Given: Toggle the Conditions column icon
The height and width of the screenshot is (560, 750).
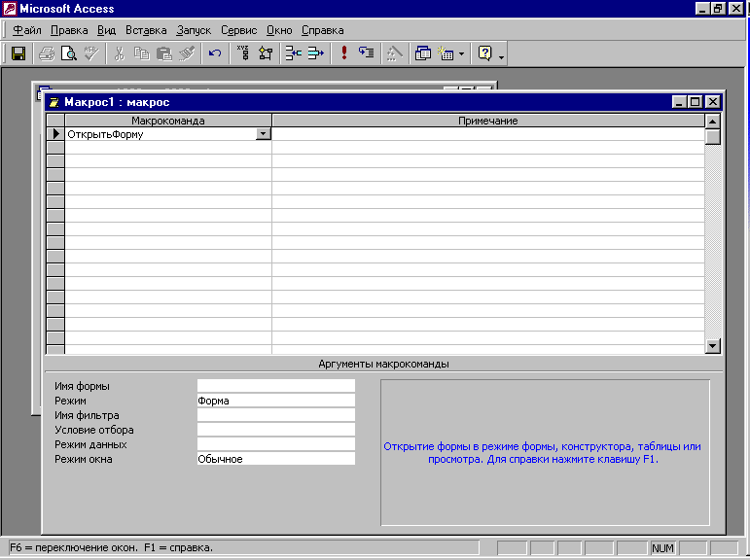Looking at the screenshot, I should click(266, 53).
